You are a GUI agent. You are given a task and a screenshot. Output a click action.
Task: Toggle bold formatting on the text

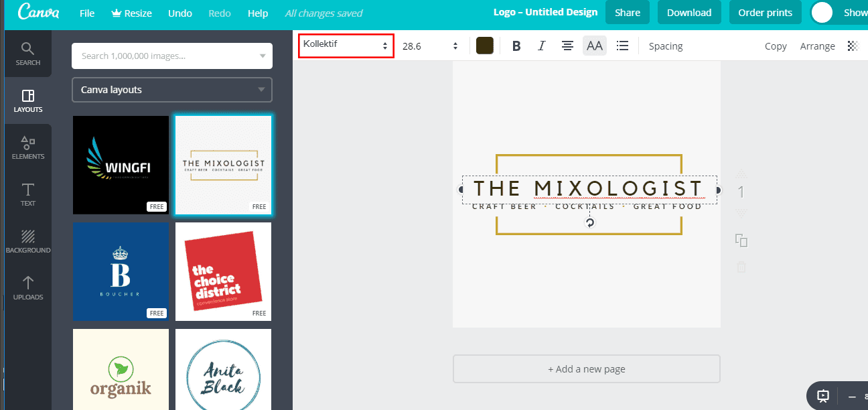[x=516, y=46]
